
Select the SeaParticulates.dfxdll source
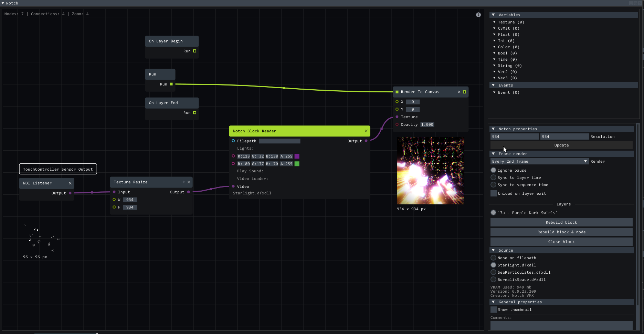493,272
